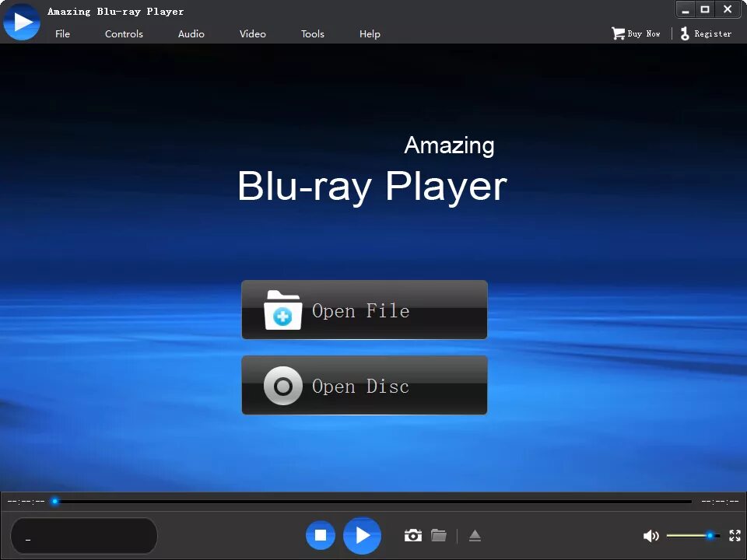
Task: Enter fullscreen with the expand icon
Action: point(735,536)
